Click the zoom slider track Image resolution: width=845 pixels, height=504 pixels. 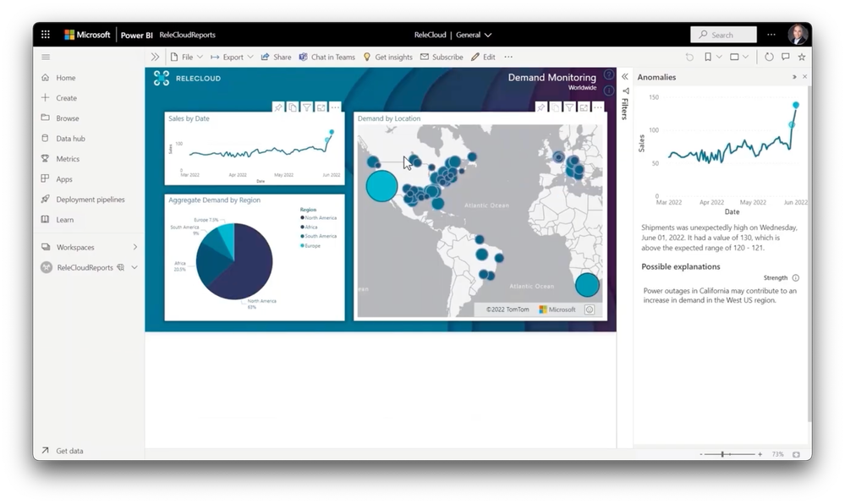pyautogui.click(x=730, y=454)
